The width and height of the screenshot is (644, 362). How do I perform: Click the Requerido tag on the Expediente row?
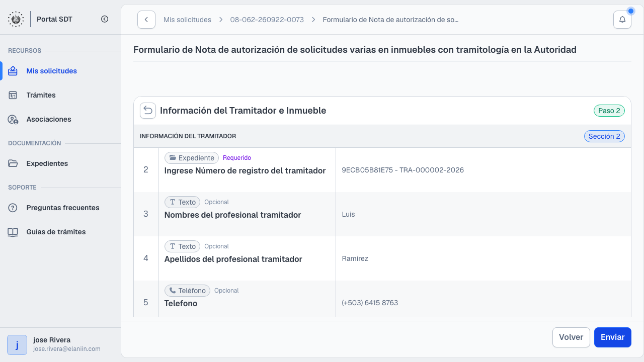point(237,158)
